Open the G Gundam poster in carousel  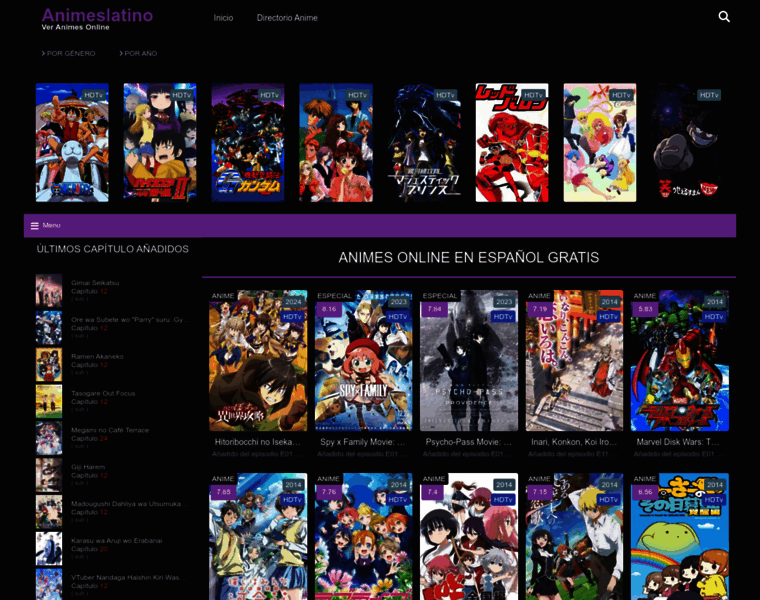point(248,142)
